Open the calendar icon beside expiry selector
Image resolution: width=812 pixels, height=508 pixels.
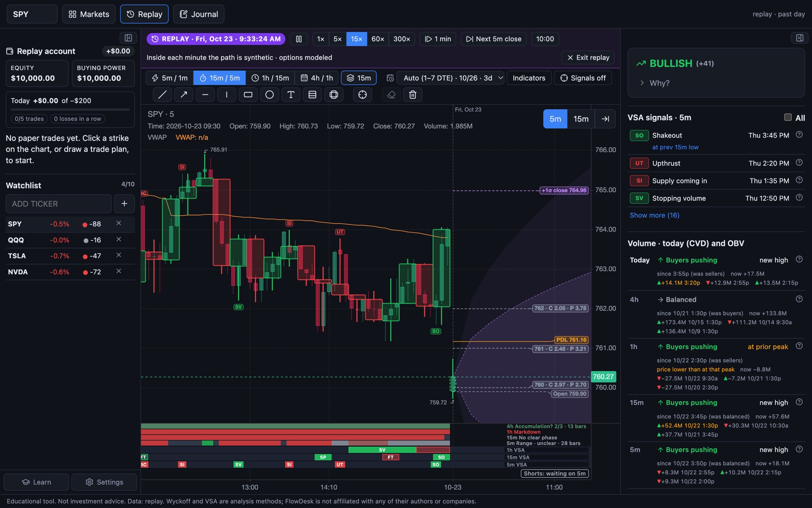[390, 78]
